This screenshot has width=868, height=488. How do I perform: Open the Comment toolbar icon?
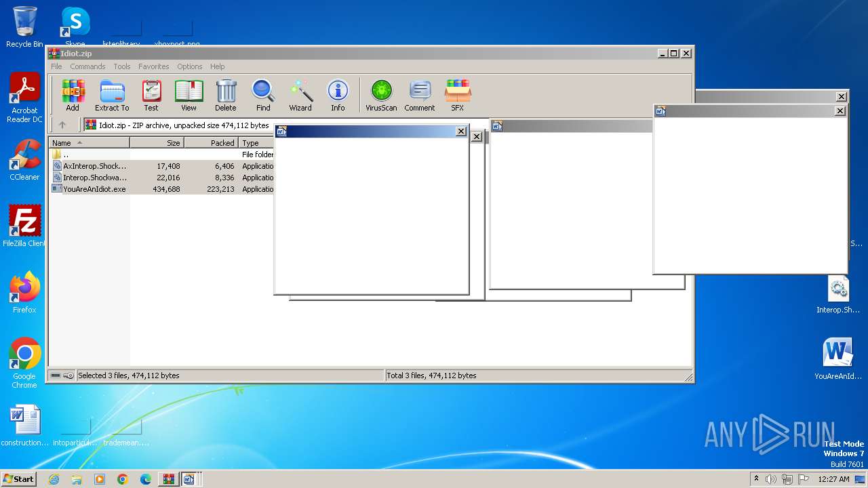click(420, 96)
